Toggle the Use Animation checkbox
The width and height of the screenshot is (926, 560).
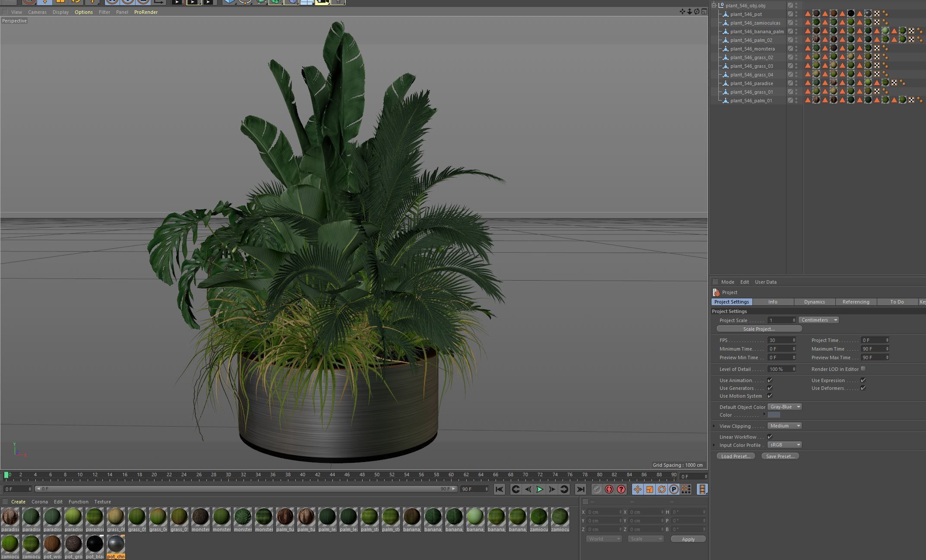(x=770, y=380)
